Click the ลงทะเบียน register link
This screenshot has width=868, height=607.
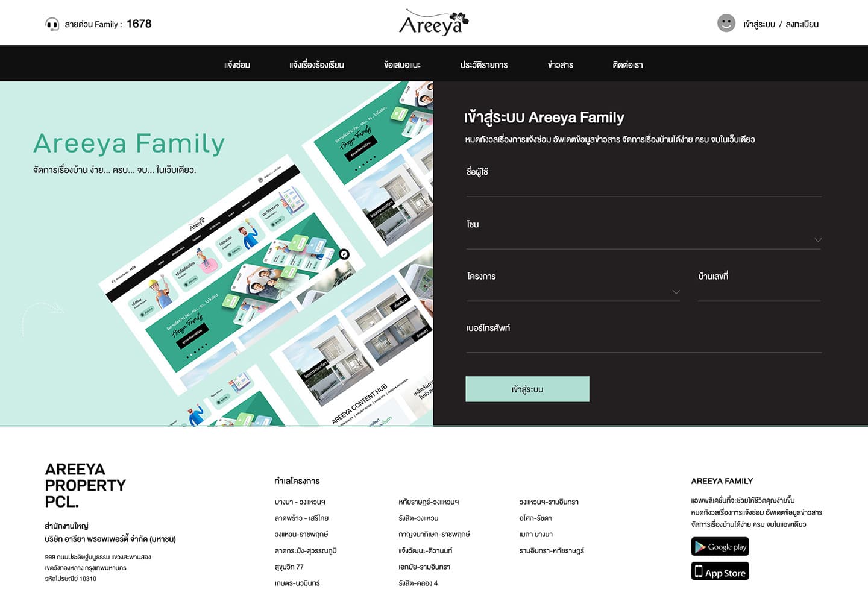tap(802, 24)
